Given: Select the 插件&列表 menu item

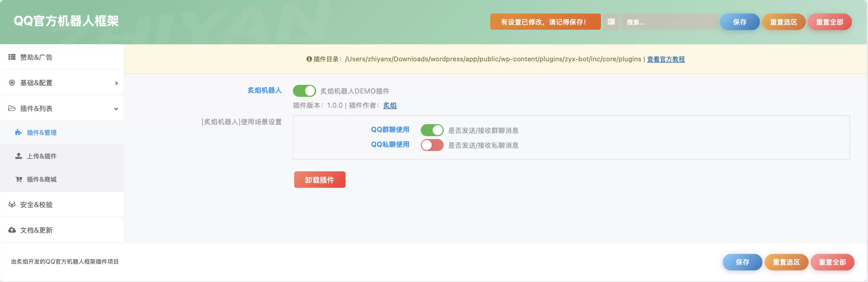Looking at the screenshot, I should point(62,108).
